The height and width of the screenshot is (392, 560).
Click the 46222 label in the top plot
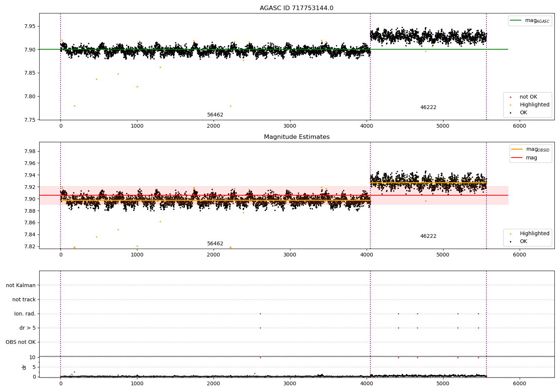point(428,108)
